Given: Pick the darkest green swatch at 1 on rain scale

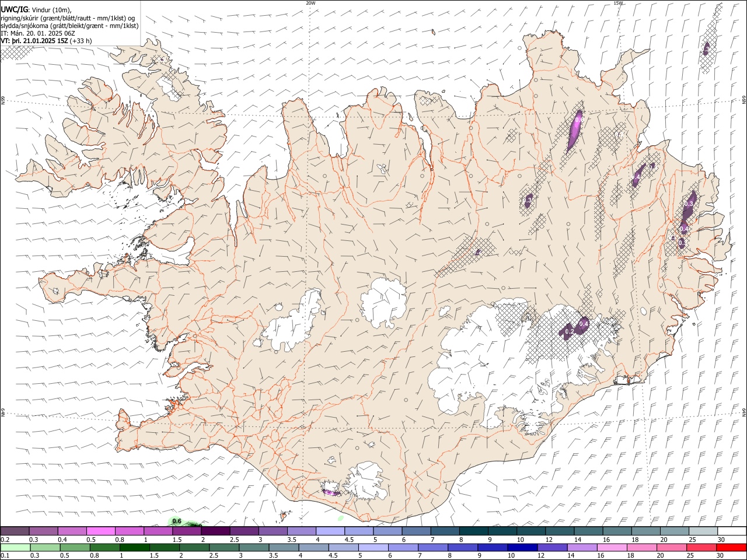Looking at the screenshot, I should (134, 547).
